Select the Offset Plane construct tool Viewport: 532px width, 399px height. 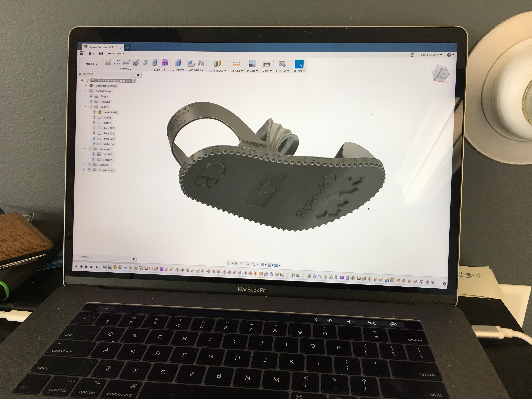click(217, 63)
